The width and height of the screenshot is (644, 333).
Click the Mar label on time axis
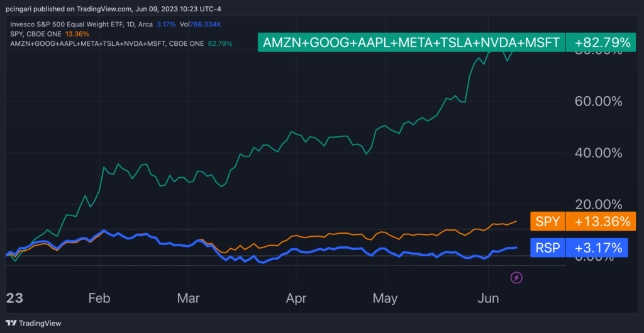189,298
